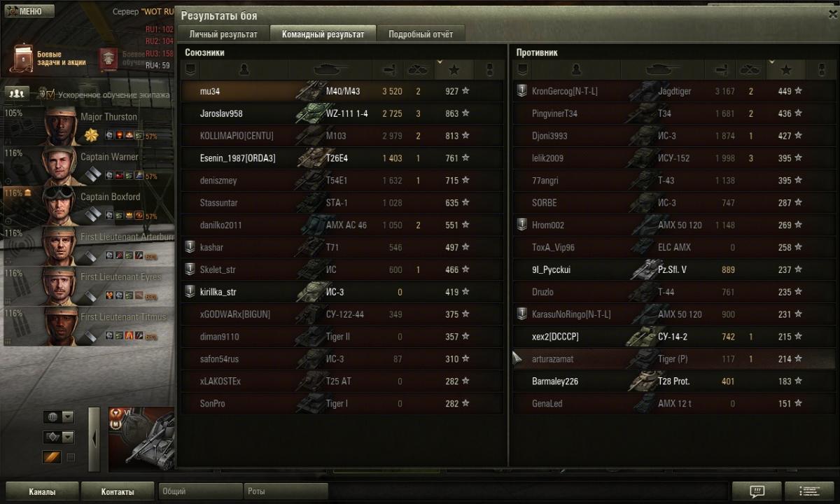Open the Подробный отчёт tab
840x504 pixels.
click(x=421, y=34)
